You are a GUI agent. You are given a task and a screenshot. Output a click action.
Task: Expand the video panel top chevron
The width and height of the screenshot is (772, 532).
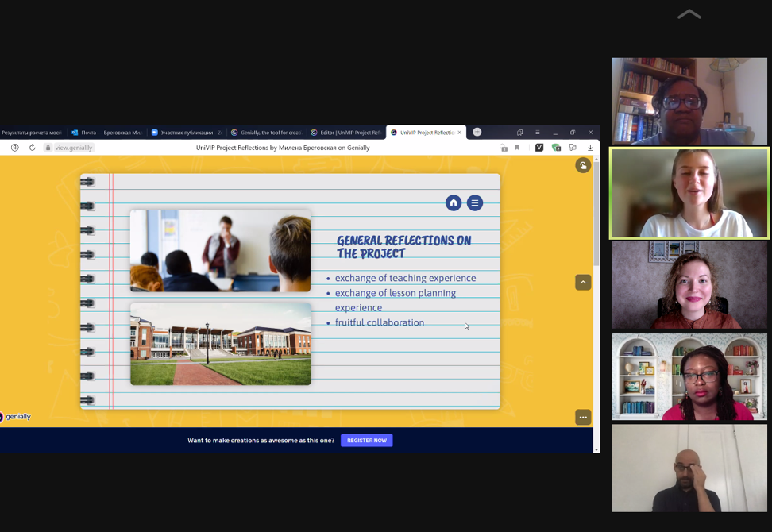(689, 14)
